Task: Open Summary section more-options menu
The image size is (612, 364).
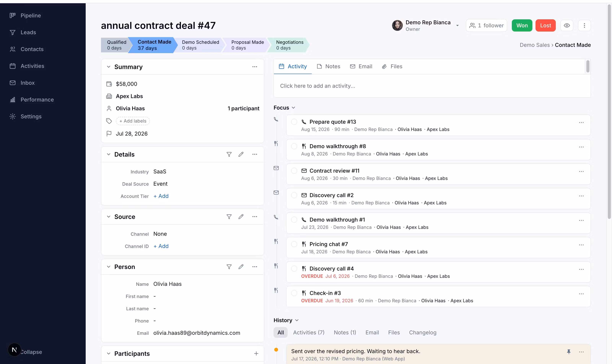Action: coord(255,67)
